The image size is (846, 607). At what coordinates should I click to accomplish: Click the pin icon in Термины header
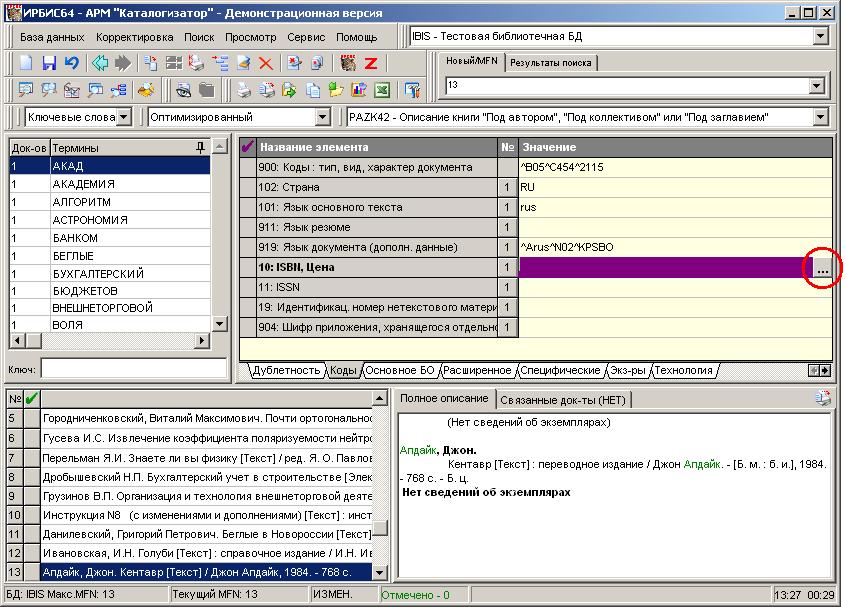(x=201, y=148)
